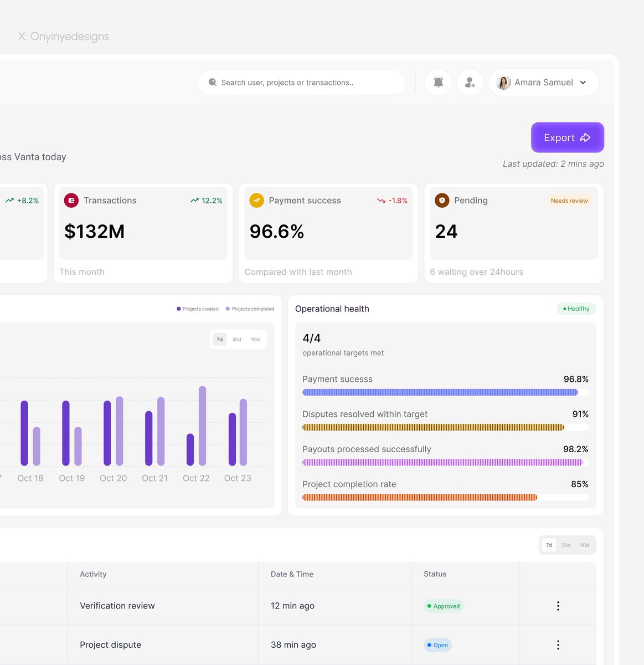Click the Operational health heading

[332, 309]
